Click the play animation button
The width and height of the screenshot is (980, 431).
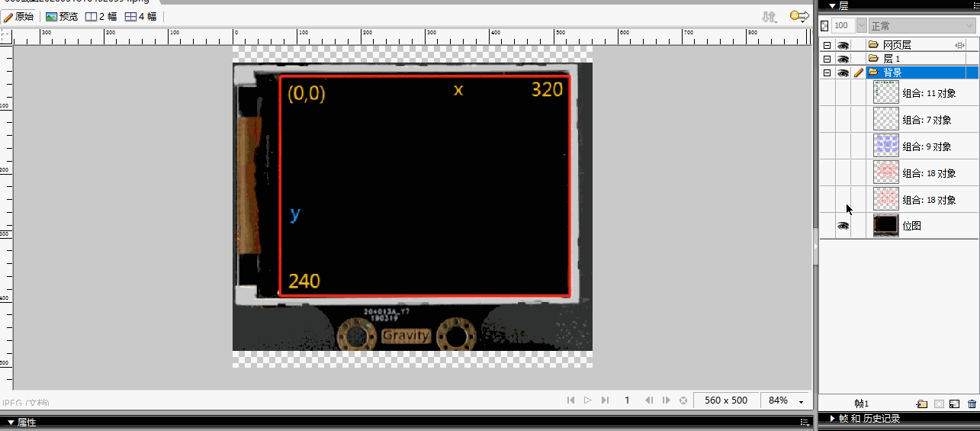tap(588, 400)
